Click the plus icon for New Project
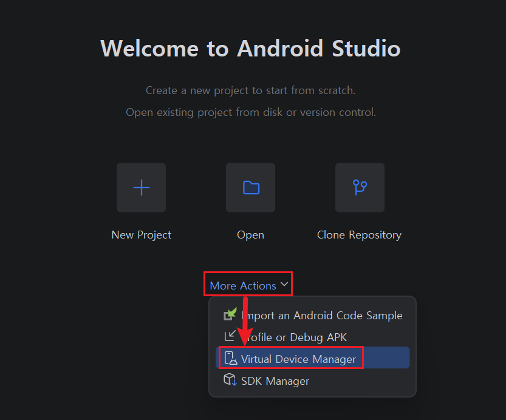The height and width of the screenshot is (420, 506). click(142, 188)
